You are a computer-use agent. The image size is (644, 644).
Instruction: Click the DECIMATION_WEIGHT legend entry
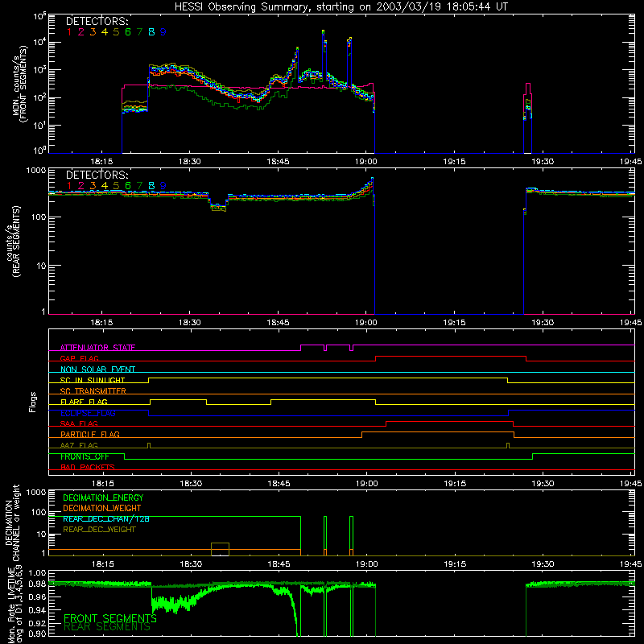pos(102,509)
